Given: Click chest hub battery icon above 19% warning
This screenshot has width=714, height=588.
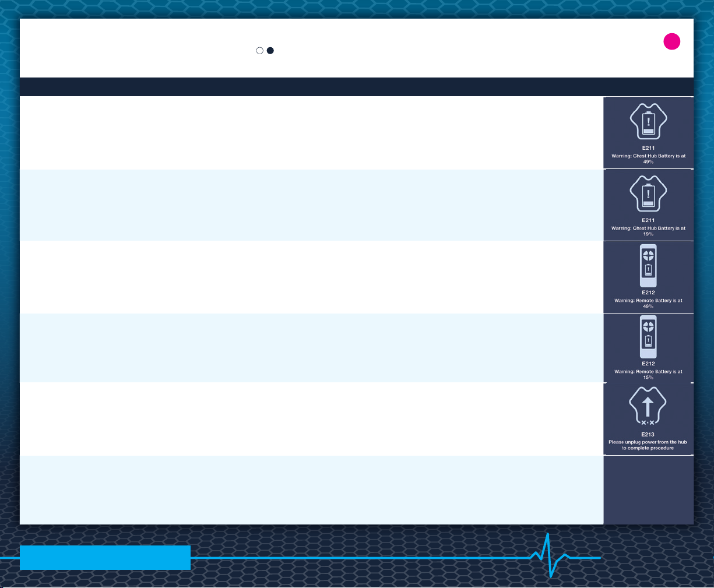Looking at the screenshot, I should pyautogui.click(x=648, y=193).
